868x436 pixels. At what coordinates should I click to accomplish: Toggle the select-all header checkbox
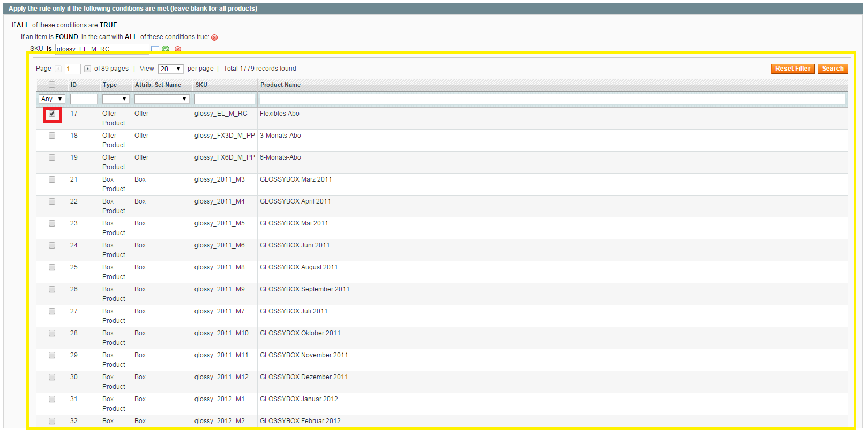pyautogui.click(x=52, y=85)
